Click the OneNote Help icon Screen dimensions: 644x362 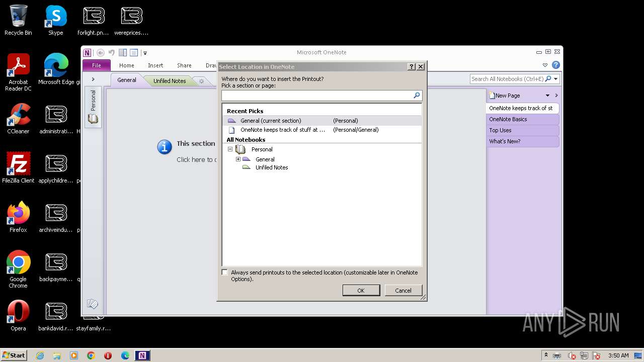click(x=556, y=65)
